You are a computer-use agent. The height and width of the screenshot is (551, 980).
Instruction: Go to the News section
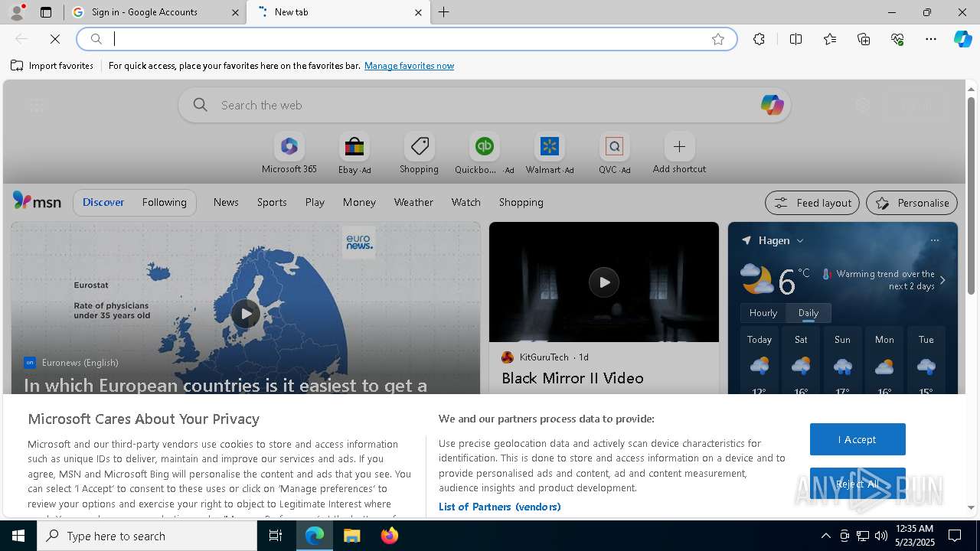[226, 202]
